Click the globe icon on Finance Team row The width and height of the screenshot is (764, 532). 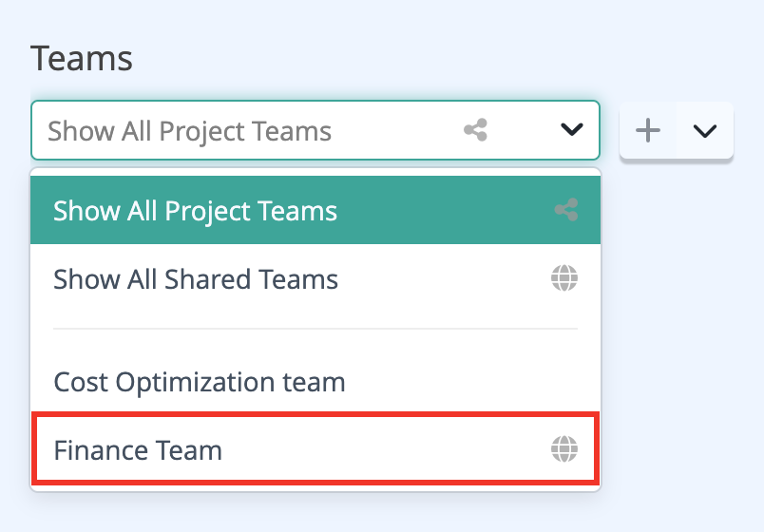tap(564, 448)
